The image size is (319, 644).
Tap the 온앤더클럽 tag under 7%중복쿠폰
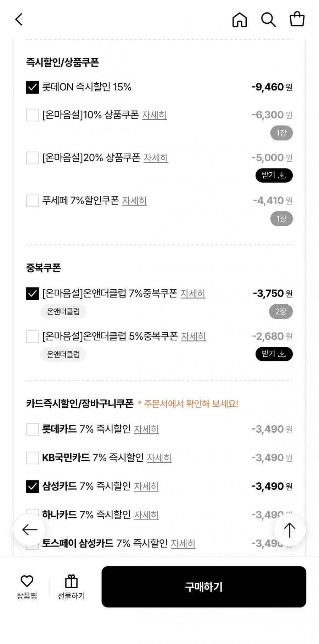pos(63,312)
